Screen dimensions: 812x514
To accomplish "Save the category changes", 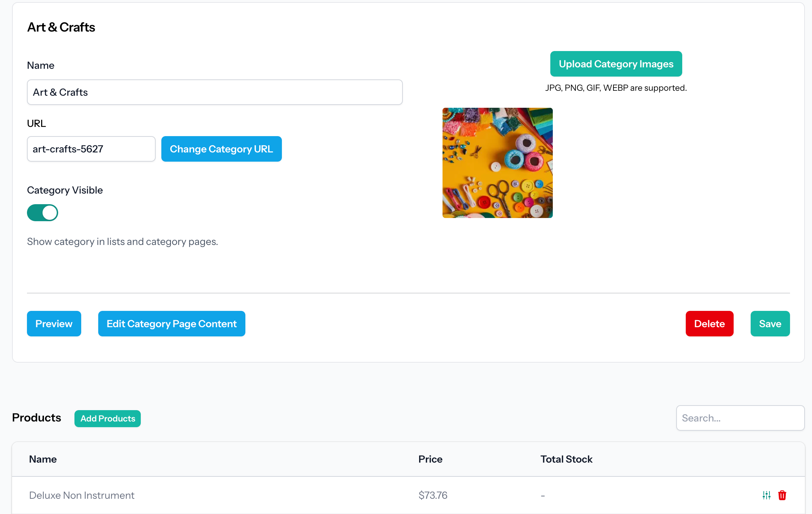I will tap(770, 324).
